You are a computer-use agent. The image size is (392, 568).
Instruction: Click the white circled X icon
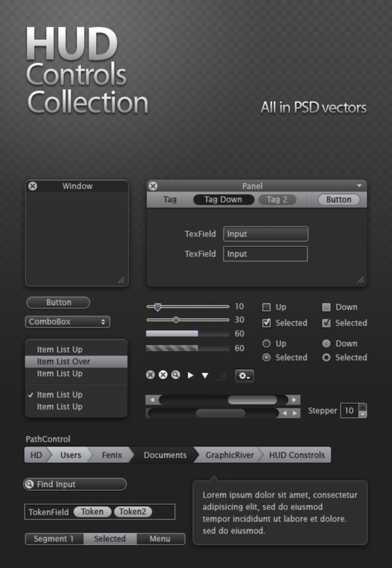coord(163,375)
